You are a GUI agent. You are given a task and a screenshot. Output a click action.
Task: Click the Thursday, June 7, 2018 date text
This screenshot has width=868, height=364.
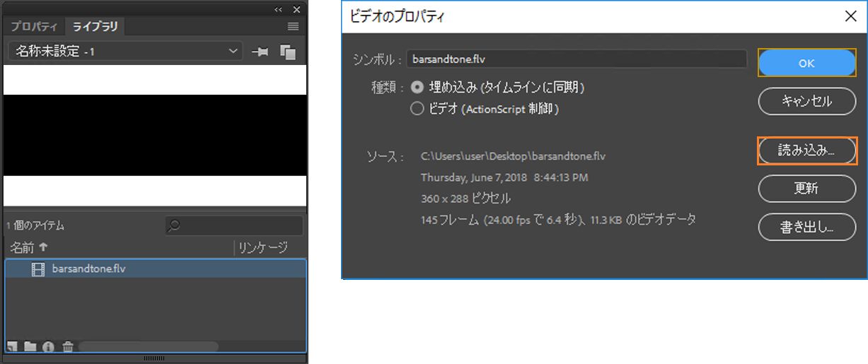[x=504, y=177]
